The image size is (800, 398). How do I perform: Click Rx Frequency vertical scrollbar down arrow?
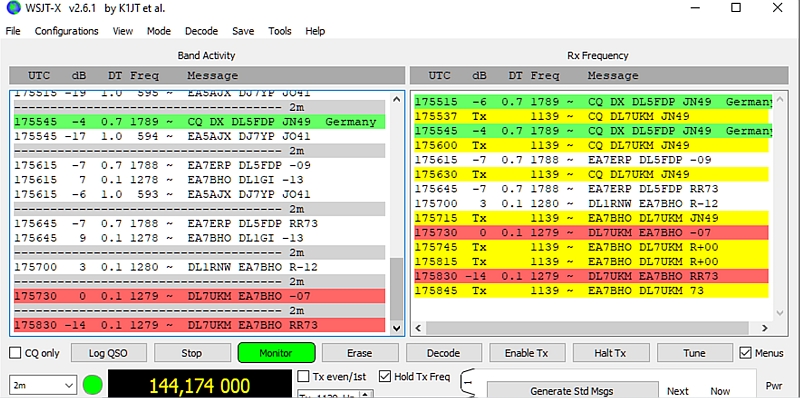pos(779,313)
